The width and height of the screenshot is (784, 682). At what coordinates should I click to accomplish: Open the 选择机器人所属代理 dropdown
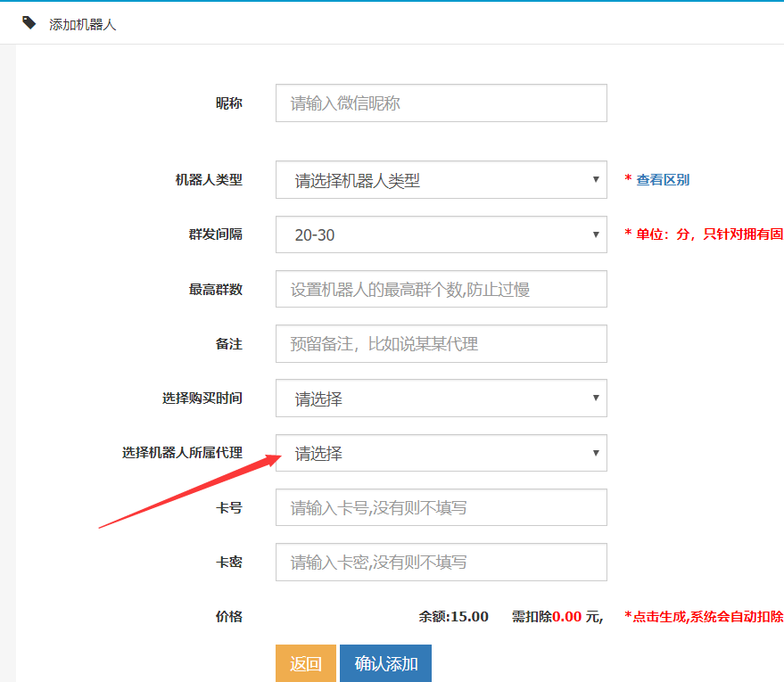point(441,453)
